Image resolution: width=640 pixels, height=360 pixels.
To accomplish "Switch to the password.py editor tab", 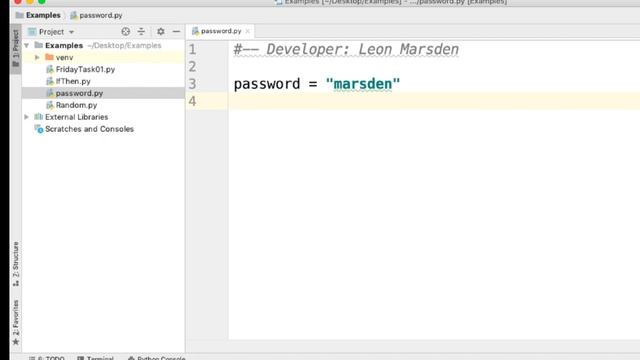I will click(221, 31).
